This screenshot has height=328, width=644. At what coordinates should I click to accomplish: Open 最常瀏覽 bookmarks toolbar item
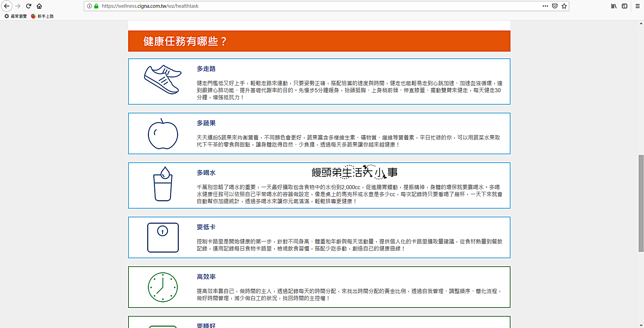[15, 16]
